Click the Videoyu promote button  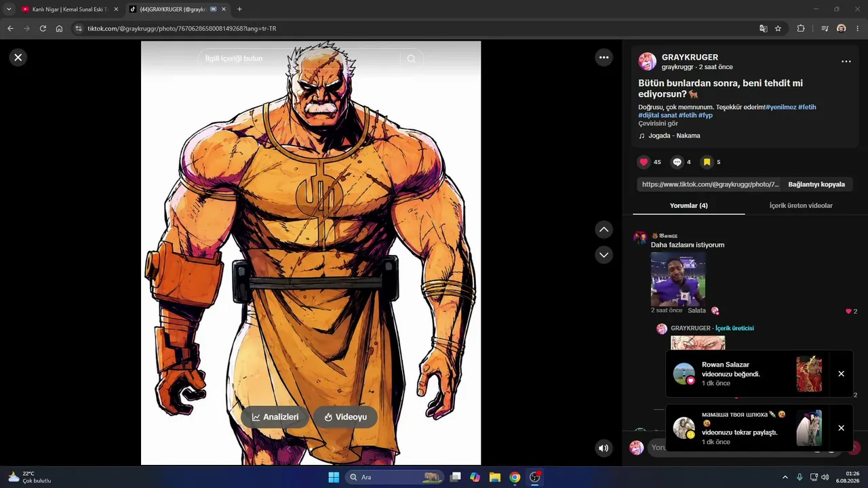(x=345, y=417)
